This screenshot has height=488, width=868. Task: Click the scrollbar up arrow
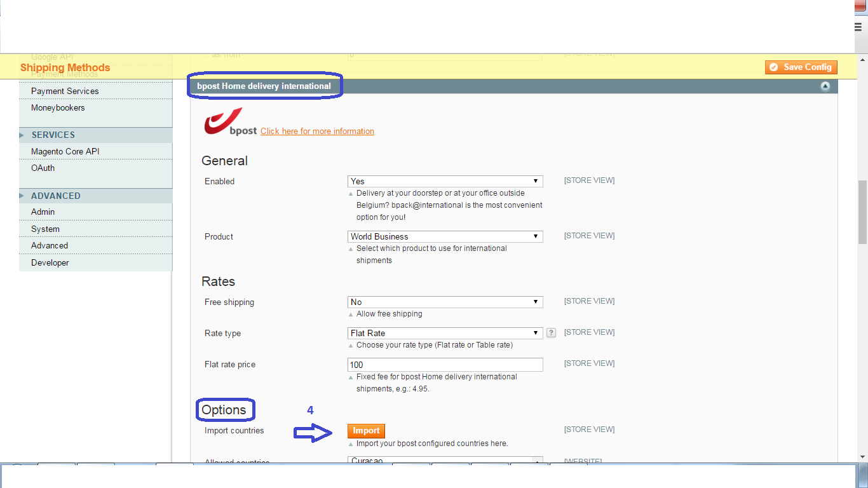[x=862, y=60]
